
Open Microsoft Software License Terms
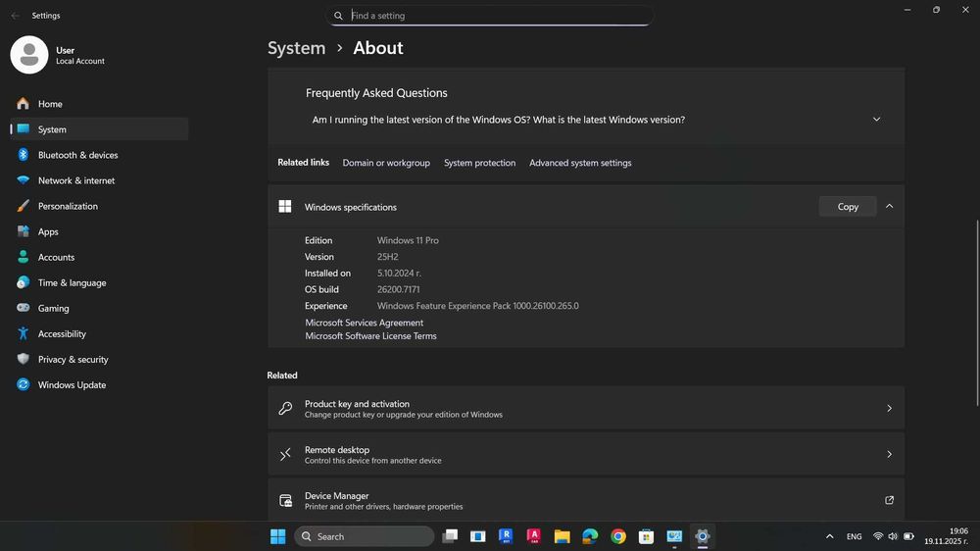tap(370, 336)
